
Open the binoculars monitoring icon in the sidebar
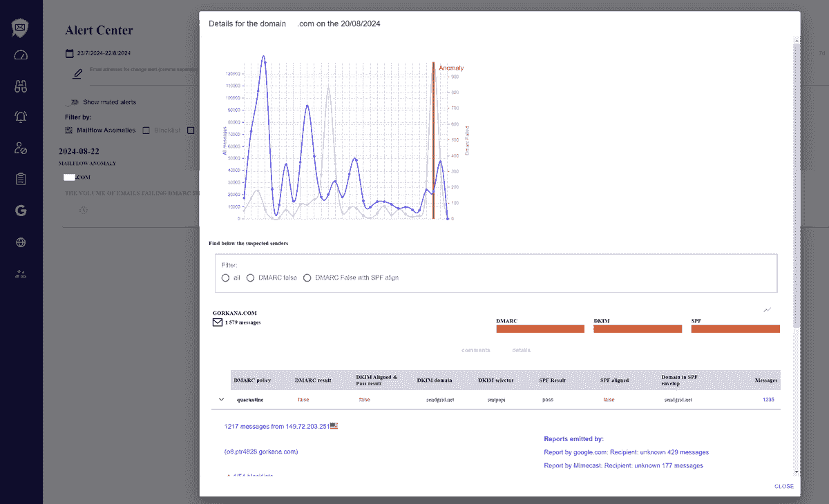tap(21, 86)
